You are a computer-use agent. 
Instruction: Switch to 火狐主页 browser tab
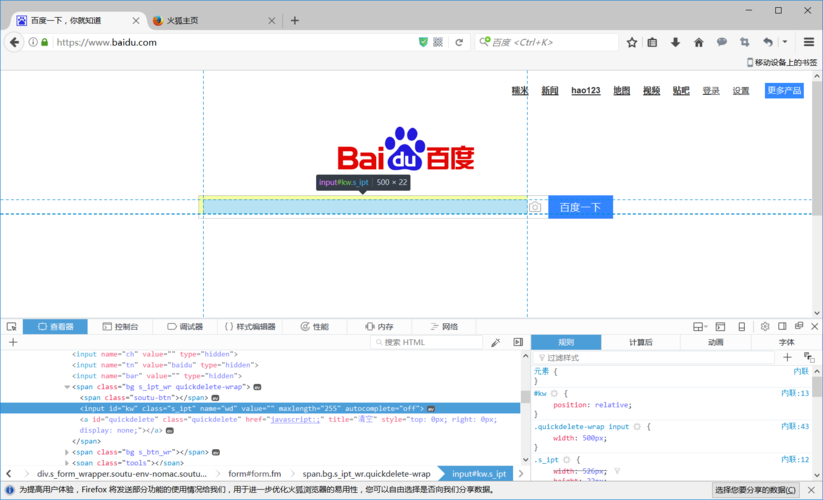click(x=214, y=20)
